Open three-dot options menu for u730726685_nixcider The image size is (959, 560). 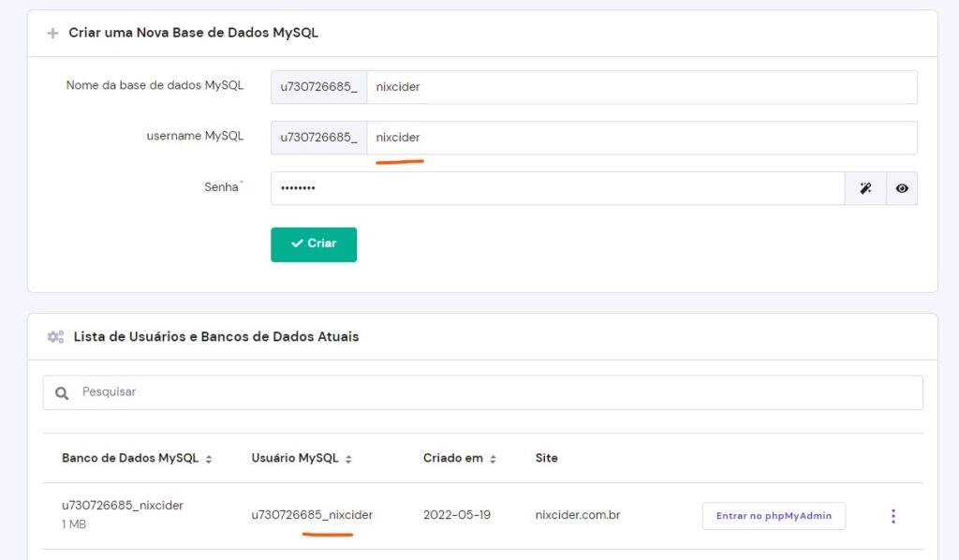[x=893, y=516]
